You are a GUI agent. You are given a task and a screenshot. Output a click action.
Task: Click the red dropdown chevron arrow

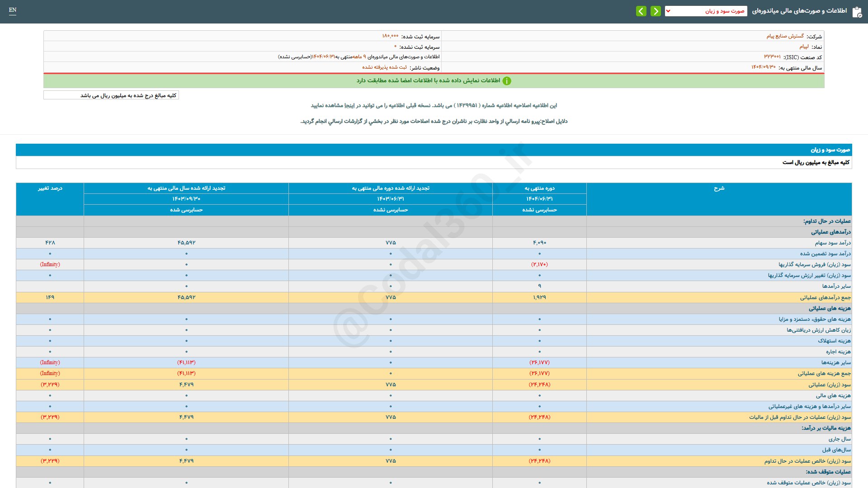coord(668,11)
